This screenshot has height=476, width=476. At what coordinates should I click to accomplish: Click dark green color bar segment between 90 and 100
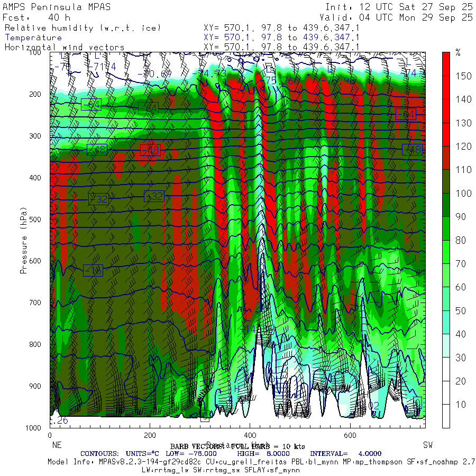click(446, 205)
